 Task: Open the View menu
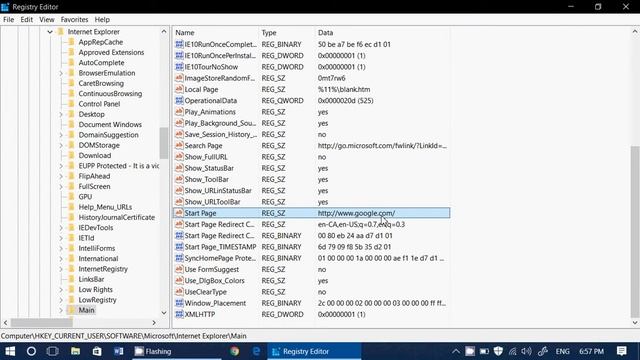point(47,19)
